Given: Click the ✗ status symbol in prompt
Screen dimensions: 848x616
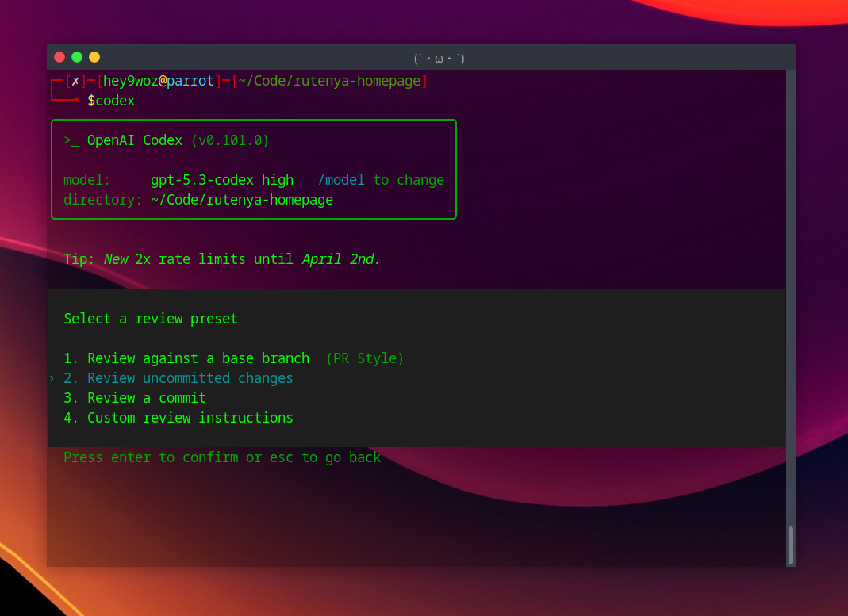Looking at the screenshot, I should coord(75,81).
